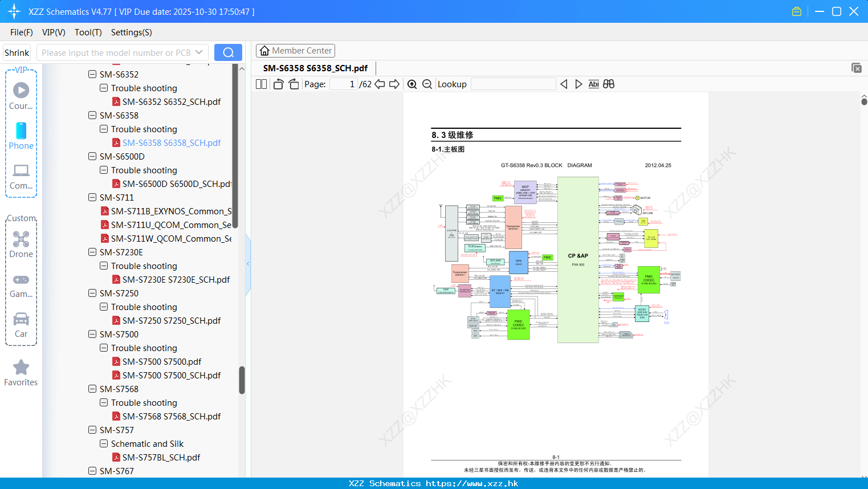Screen dimensions: 868x489
Task: Open SM-S6352 S6352_SCH.pdf
Action: tap(172, 102)
